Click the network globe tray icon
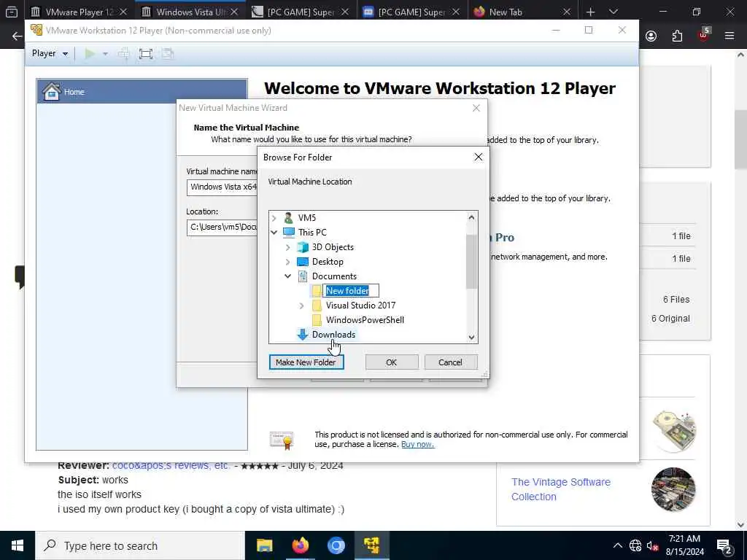Image resolution: width=747 pixels, height=560 pixels. click(635, 545)
